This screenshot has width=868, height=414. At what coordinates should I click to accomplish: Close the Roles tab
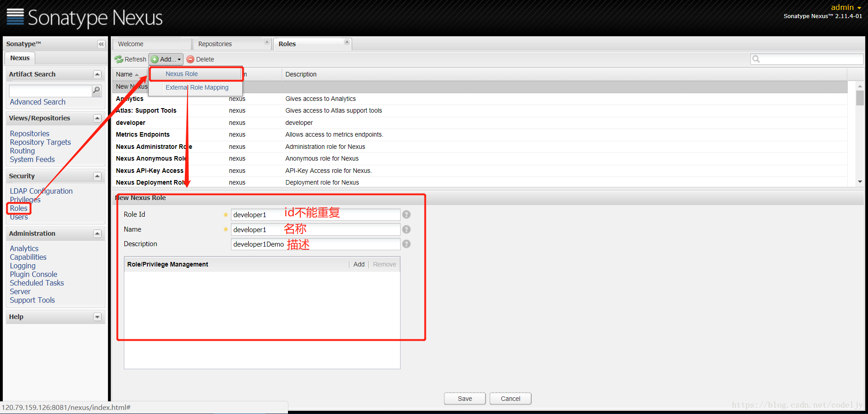347,42
